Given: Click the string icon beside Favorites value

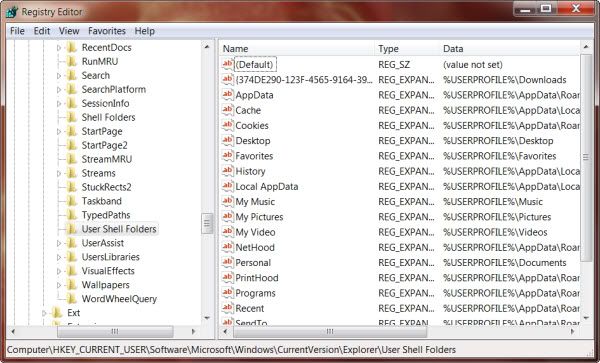Looking at the screenshot, I should (227, 156).
